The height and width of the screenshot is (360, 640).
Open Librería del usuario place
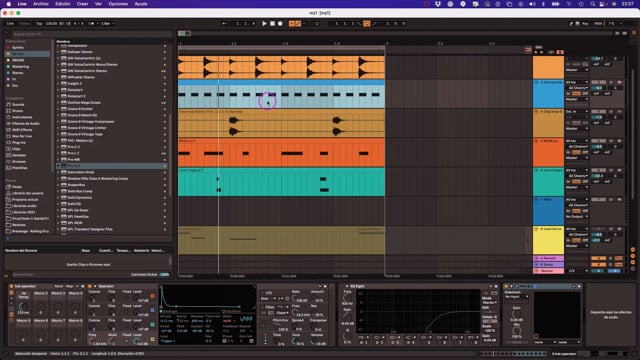[x=27, y=193]
